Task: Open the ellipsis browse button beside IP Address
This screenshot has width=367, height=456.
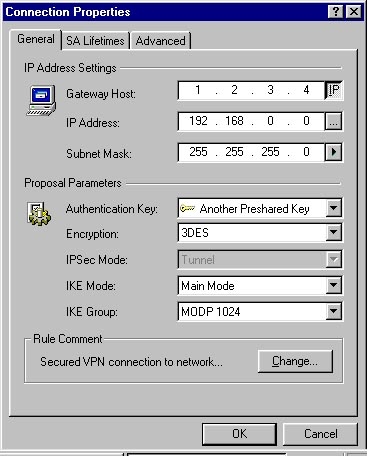Action: (x=333, y=122)
